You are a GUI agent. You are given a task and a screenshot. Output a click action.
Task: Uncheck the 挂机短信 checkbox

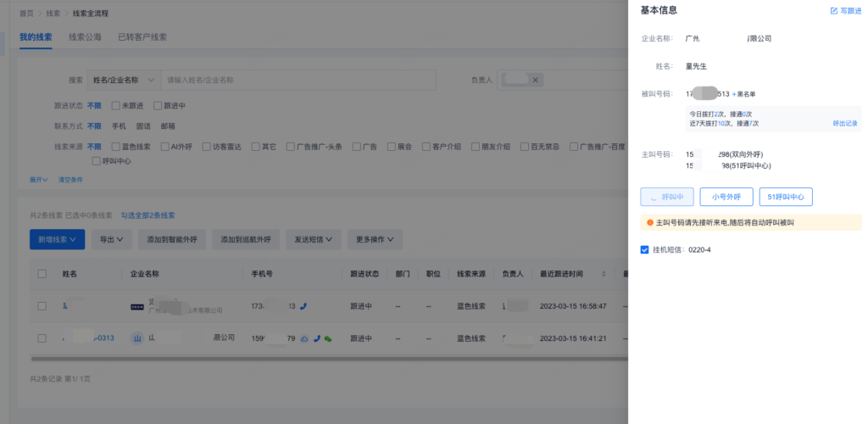point(645,249)
